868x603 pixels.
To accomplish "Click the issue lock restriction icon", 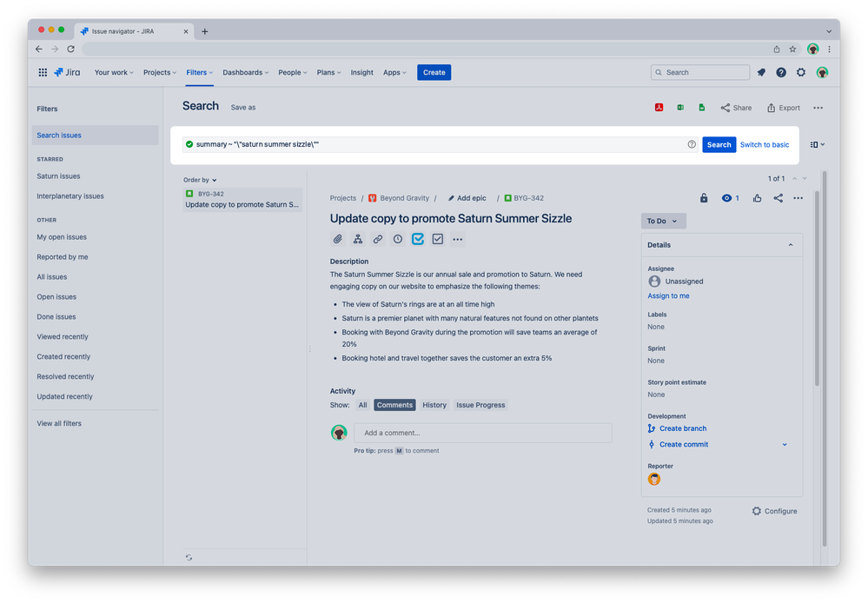I will point(704,198).
